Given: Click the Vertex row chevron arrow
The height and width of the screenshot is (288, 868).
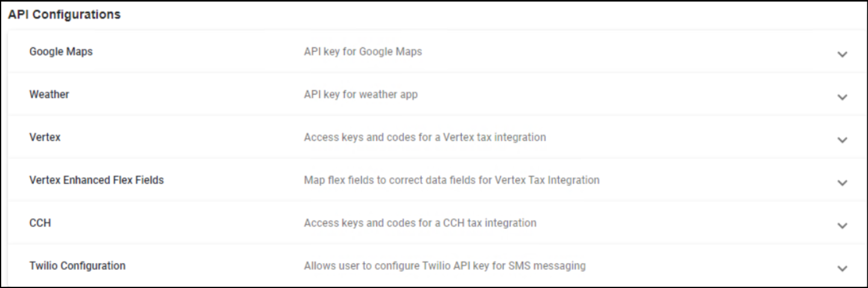Looking at the screenshot, I should 842,140.
